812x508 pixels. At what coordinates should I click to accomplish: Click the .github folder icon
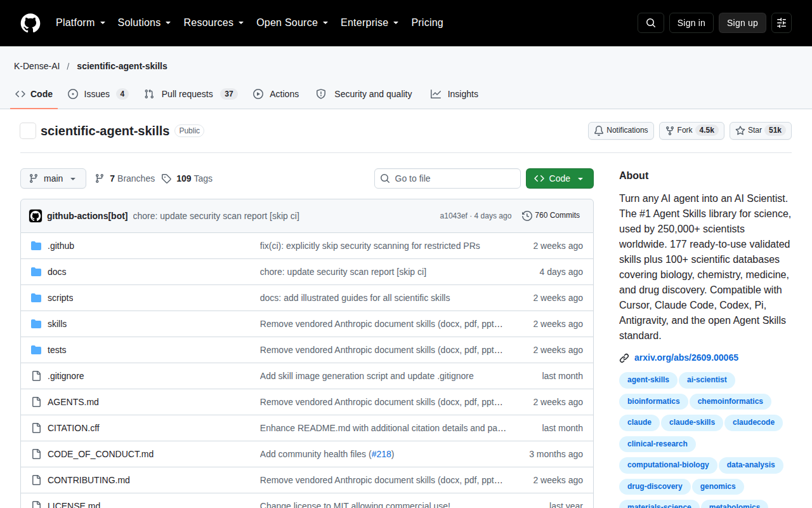click(36, 246)
